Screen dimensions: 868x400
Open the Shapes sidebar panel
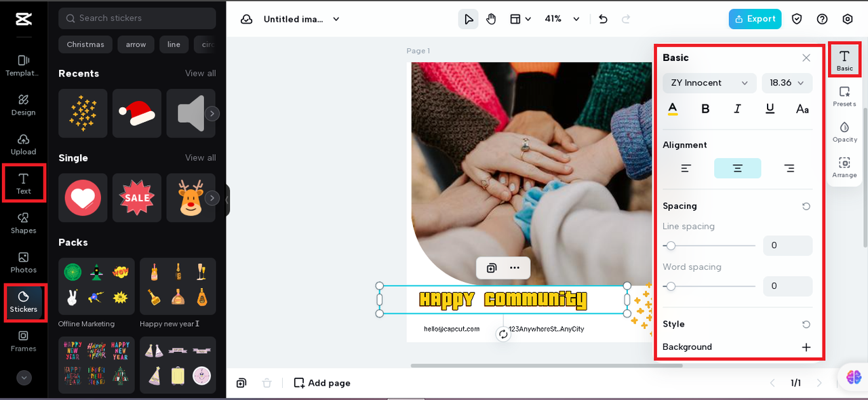[23, 223]
